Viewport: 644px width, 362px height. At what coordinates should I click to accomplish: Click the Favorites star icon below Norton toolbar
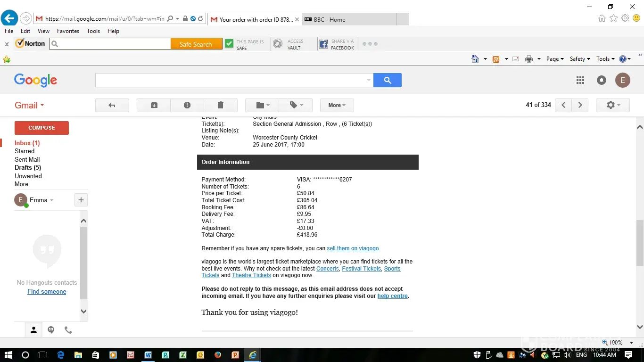click(7, 59)
